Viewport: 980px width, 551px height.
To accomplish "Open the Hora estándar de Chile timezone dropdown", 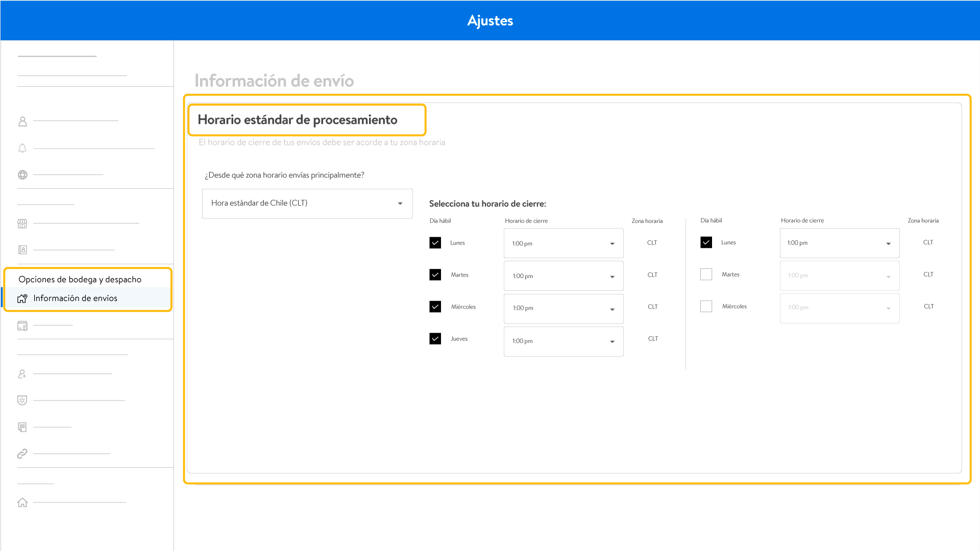I will pyautogui.click(x=307, y=204).
